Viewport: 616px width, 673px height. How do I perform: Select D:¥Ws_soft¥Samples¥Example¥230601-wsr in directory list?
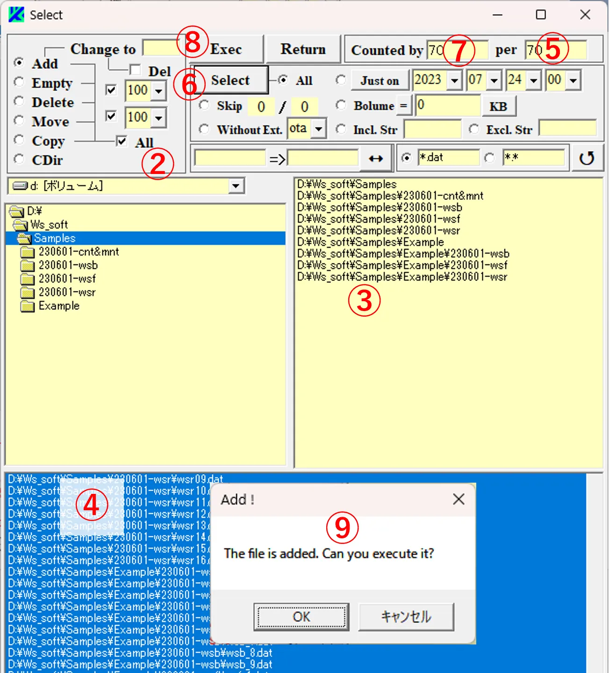coord(402,277)
